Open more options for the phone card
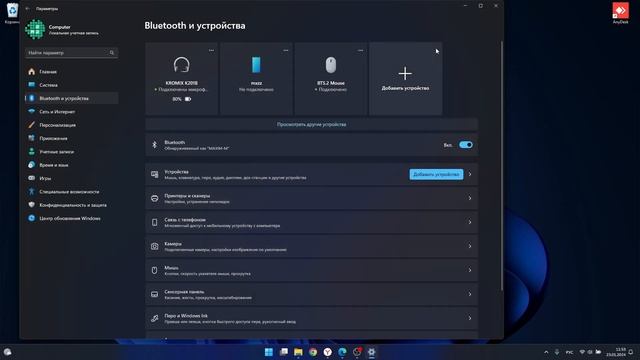640x360 pixels. [286, 50]
